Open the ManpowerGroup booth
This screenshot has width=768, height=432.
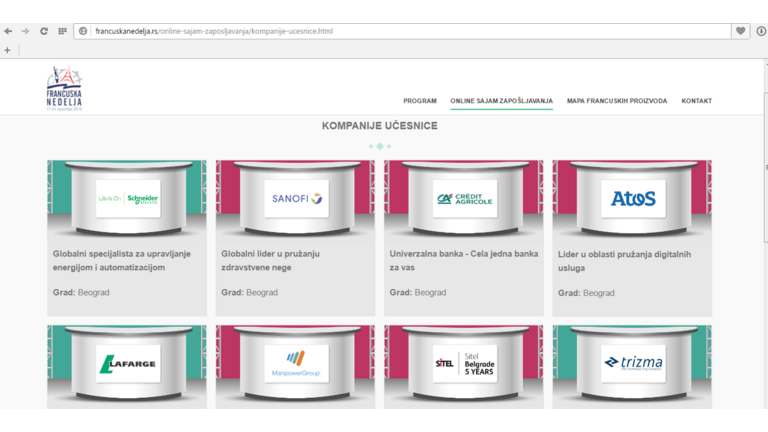pos(296,364)
